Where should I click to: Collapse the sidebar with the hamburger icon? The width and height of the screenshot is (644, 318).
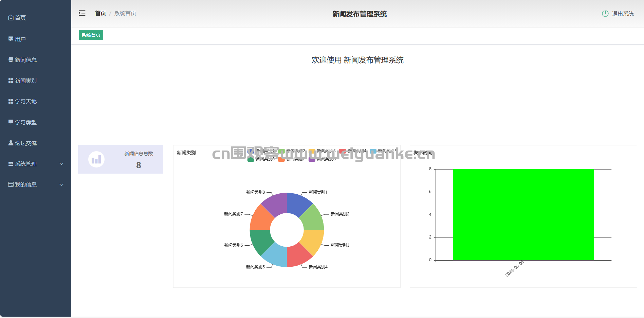tap(82, 13)
